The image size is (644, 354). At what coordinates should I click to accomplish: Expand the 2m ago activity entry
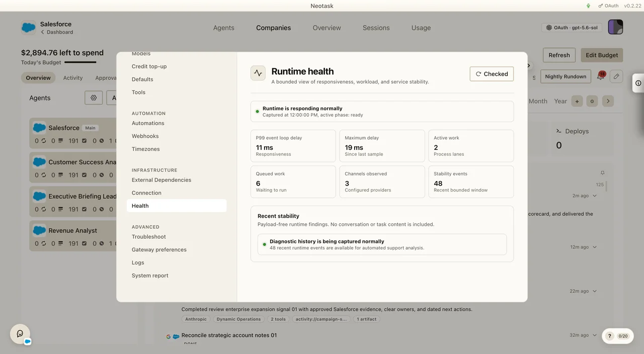coord(595,196)
